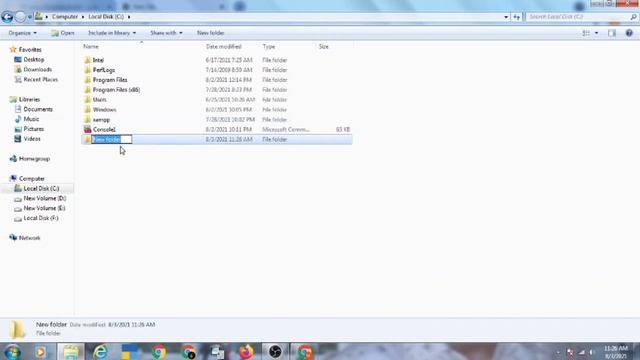
Task: Open Desktop under Favorites
Action: (x=33, y=60)
